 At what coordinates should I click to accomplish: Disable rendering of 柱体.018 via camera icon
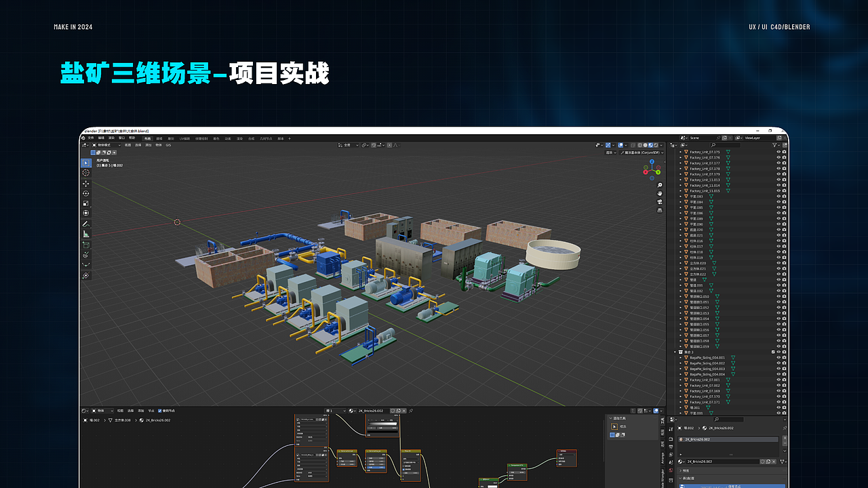785,252
